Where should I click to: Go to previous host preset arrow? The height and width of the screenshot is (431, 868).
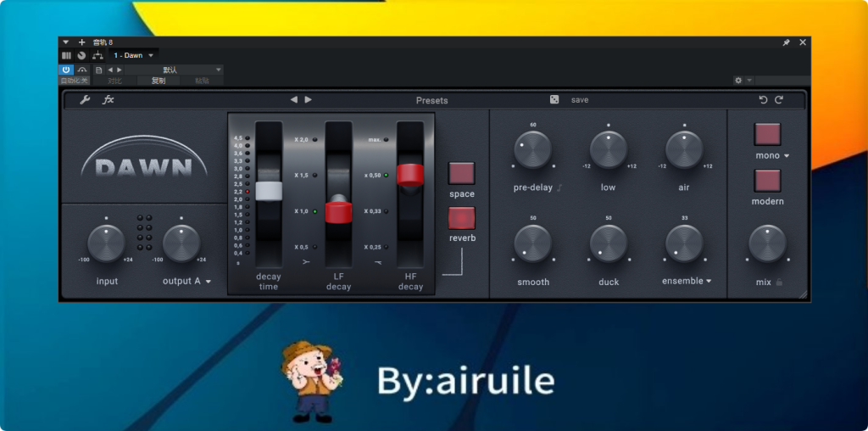point(109,70)
